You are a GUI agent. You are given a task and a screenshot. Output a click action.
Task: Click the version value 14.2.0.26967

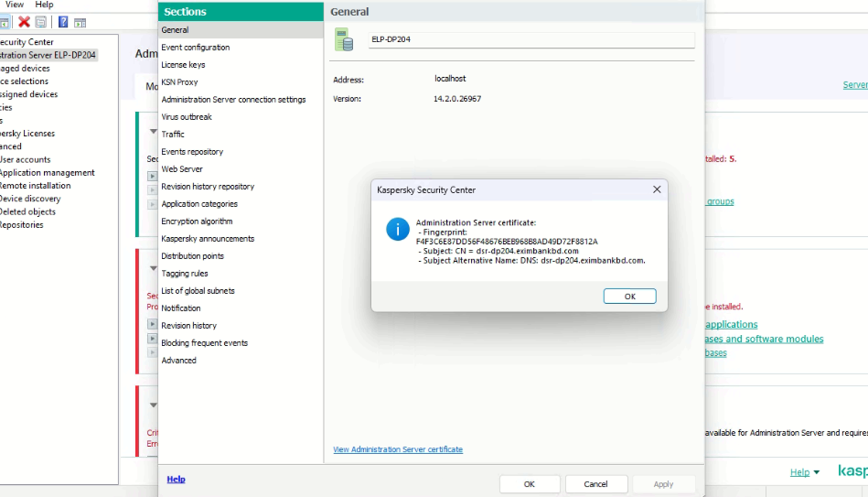point(457,99)
